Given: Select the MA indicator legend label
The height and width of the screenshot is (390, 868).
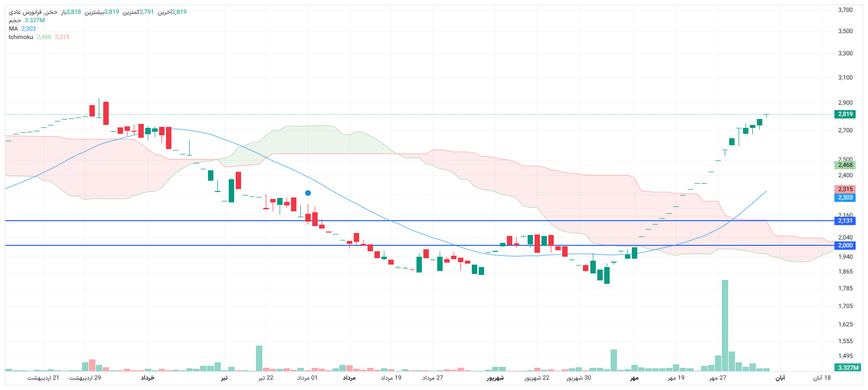Looking at the screenshot, I should 13,29.
